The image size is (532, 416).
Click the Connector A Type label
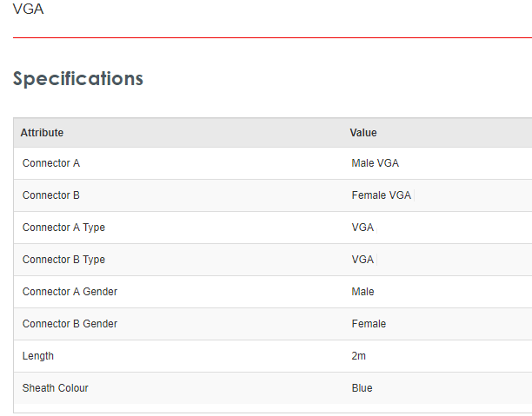pos(67,228)
